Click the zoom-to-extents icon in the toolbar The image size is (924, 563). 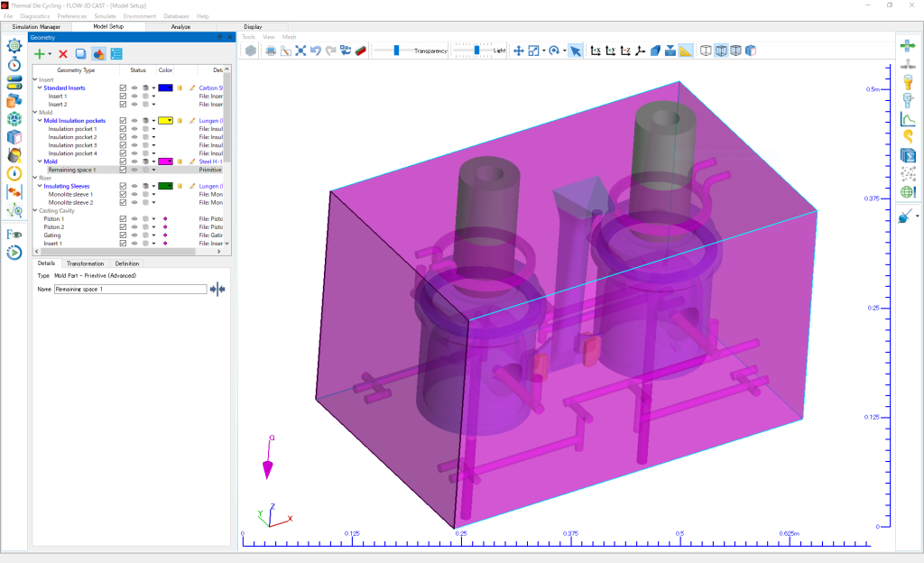[300, 51]
